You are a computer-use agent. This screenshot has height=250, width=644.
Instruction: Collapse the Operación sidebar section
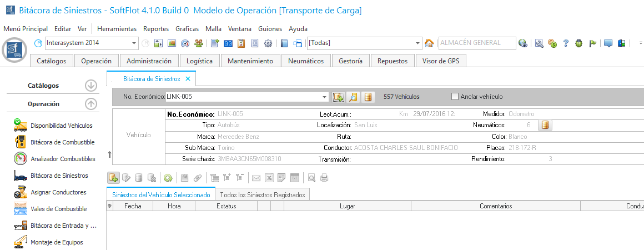point(91,104)
